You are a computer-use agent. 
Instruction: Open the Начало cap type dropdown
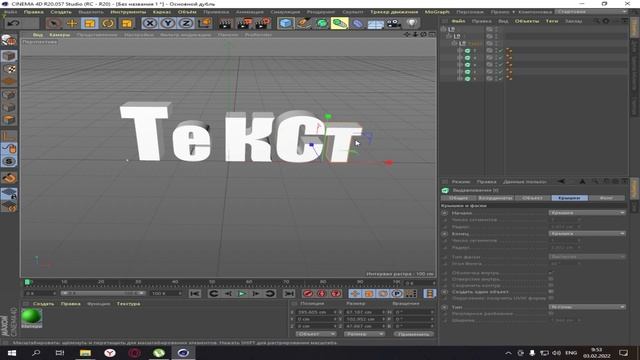[587, 213]
